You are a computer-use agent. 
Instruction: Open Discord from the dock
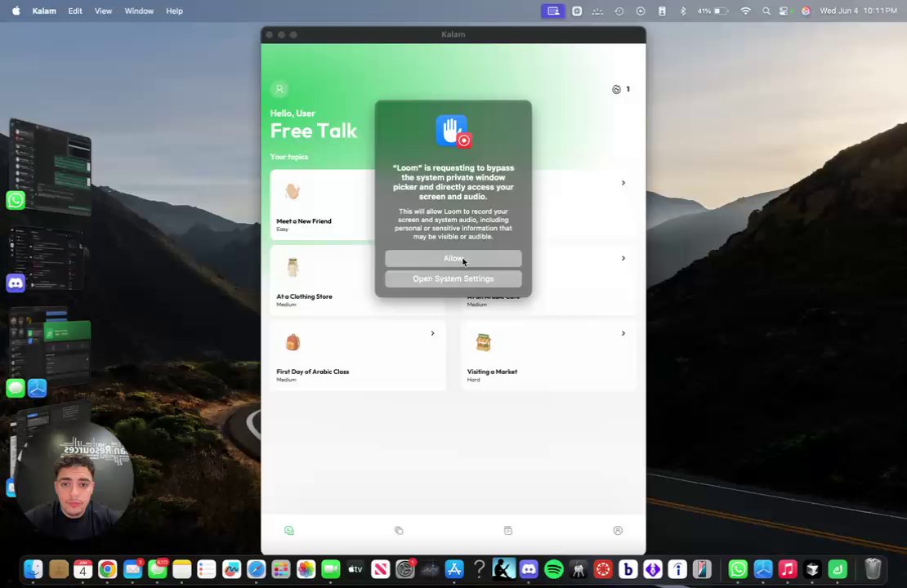[x=529, y=569]
